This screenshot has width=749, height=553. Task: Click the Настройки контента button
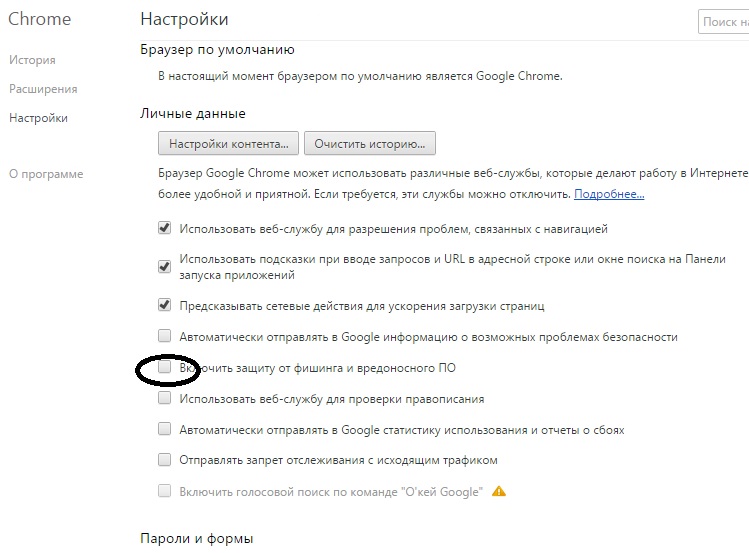click(229, 143)
